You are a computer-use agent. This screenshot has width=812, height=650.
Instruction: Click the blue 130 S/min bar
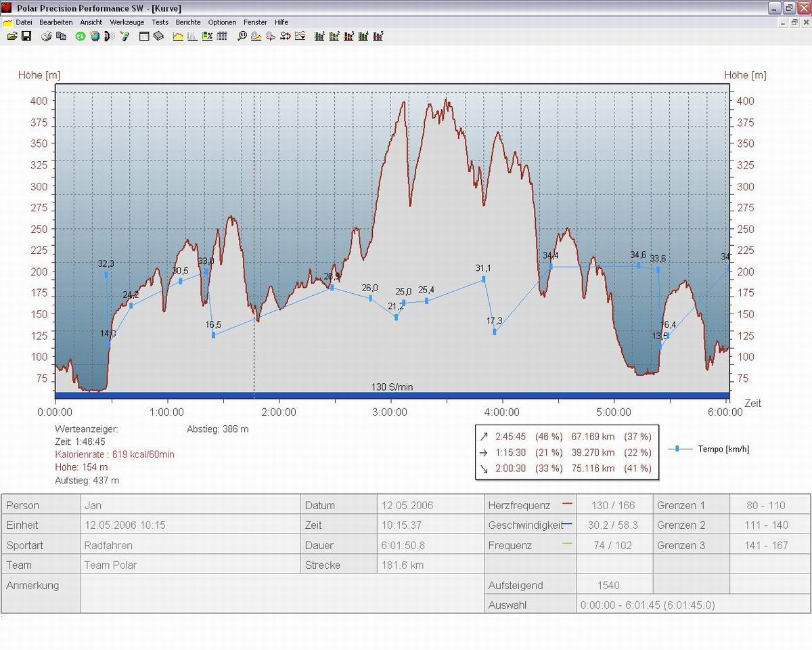coord(392,395)
